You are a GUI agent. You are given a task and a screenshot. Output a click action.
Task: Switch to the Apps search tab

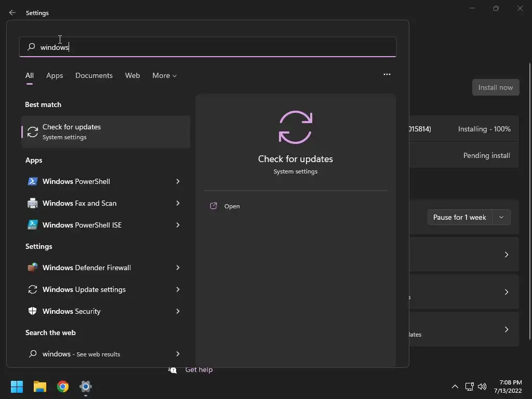point(55,76)
